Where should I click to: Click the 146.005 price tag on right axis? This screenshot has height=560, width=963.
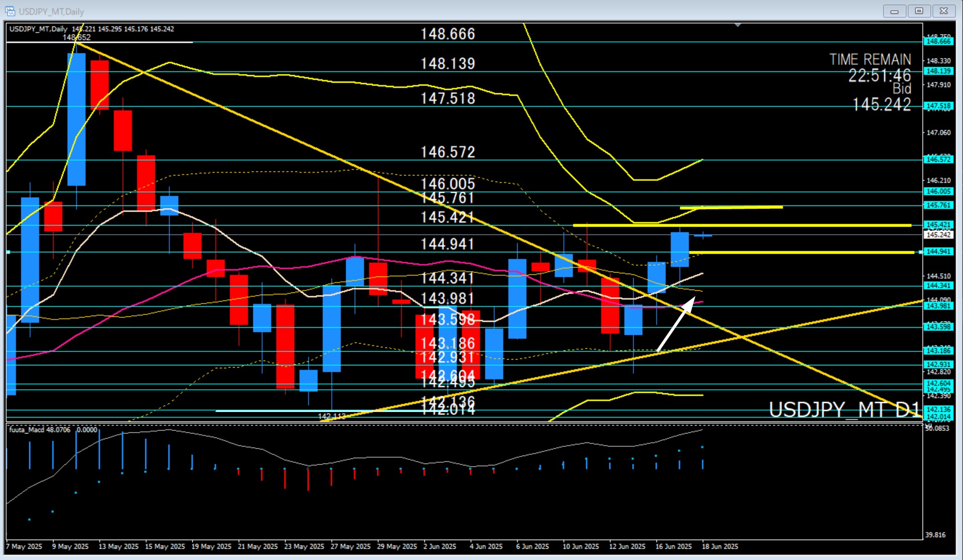(x=938, y=191)
